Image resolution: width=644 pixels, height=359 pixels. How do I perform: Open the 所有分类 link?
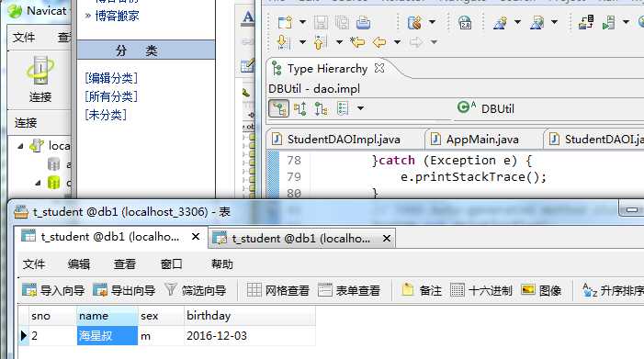click(x=111, y=96)
